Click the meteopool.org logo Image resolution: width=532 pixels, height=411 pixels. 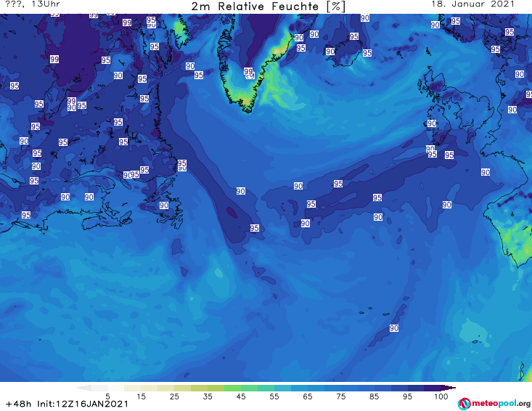(x=494, y=404)
